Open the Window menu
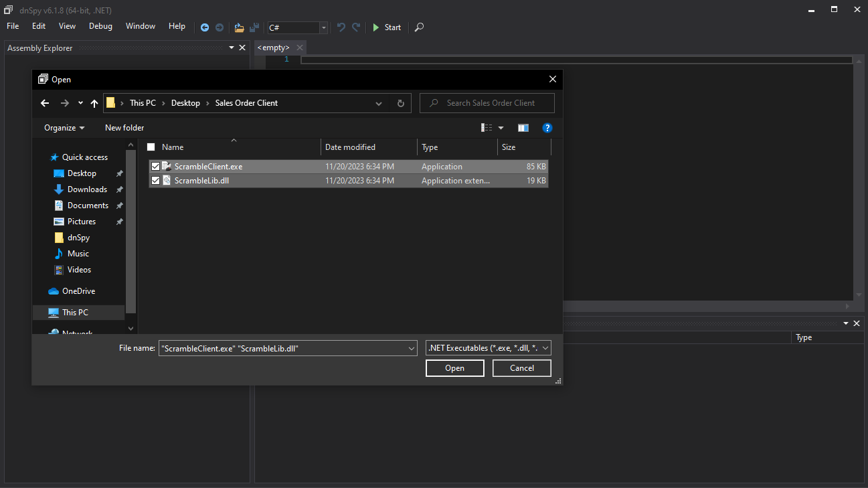 [141, 26]
